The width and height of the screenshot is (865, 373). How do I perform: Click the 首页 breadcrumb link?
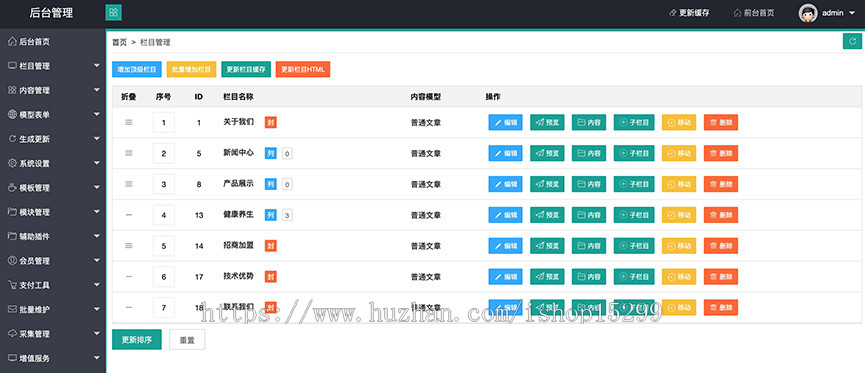(119, 42)
